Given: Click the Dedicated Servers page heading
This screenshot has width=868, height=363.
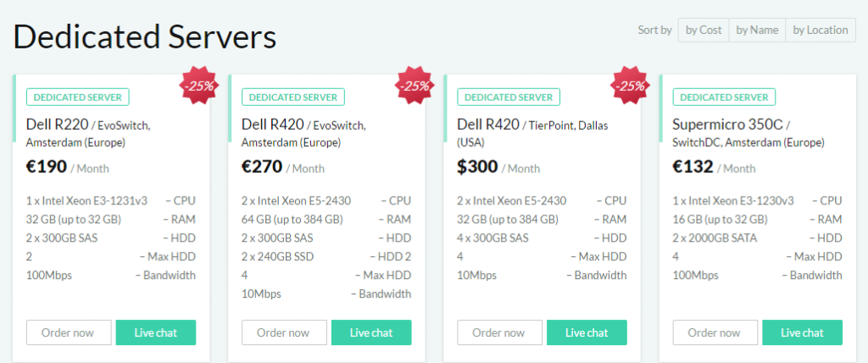Looking at the screenshot, I should pos(144,37).
